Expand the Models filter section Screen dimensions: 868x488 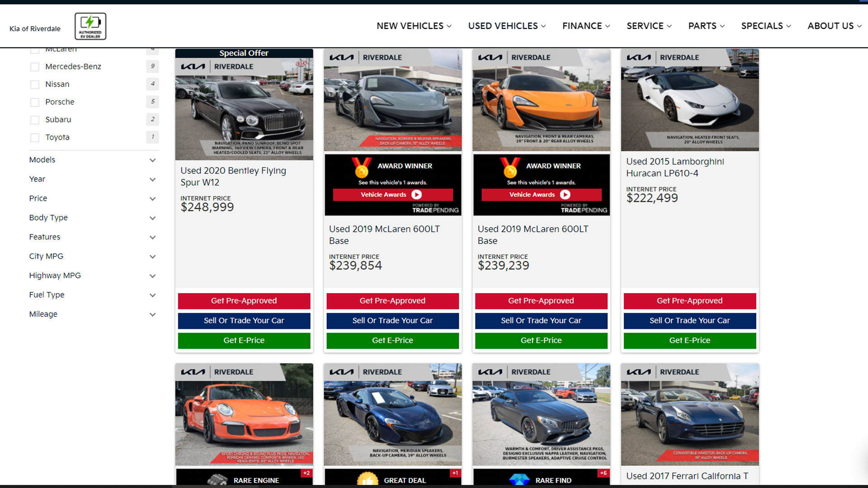click(x=152, y=160)
